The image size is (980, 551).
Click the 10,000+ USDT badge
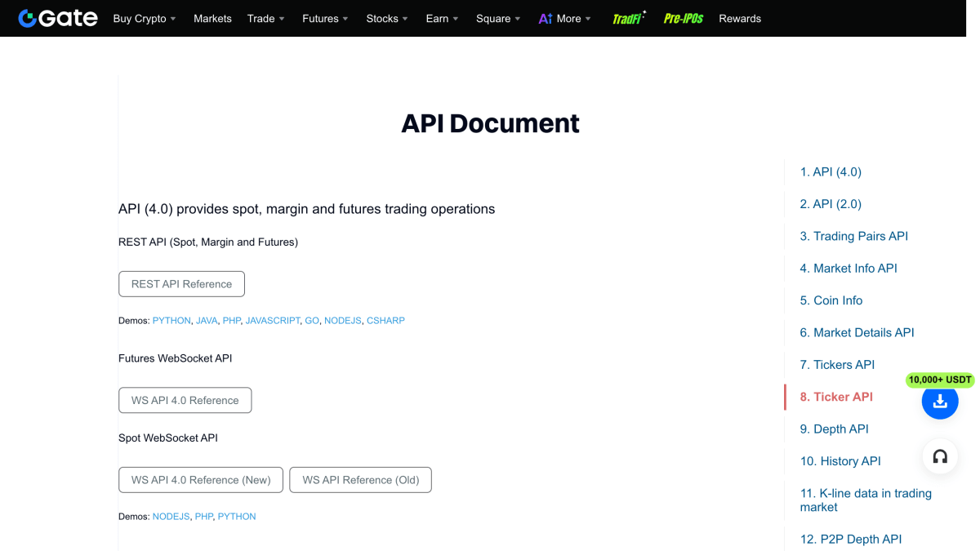940,380
